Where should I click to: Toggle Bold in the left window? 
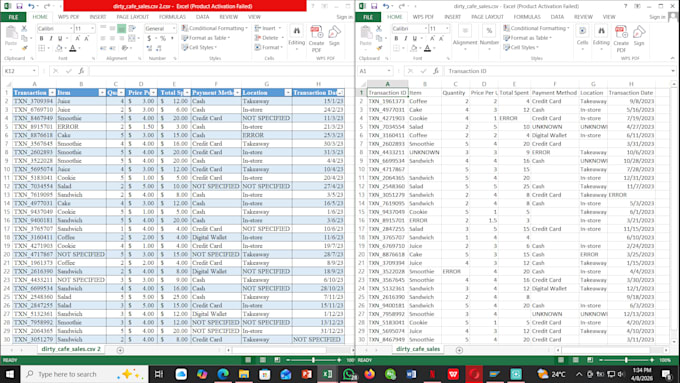point(41,38)
